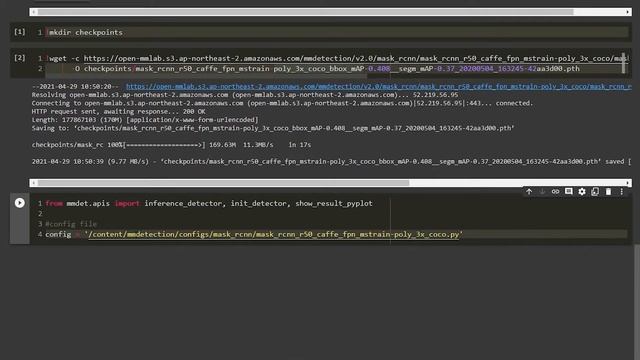The height and width of the screenshot is (360, 640).
Task: Select cell [2] execution count indicator
Action: [x=20, y=58]
